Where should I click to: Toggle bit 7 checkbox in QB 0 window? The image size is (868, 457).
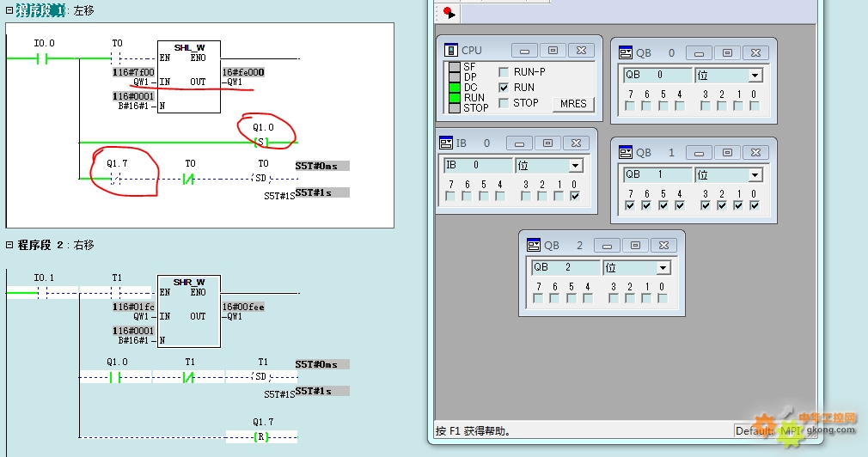coord(630,106)
